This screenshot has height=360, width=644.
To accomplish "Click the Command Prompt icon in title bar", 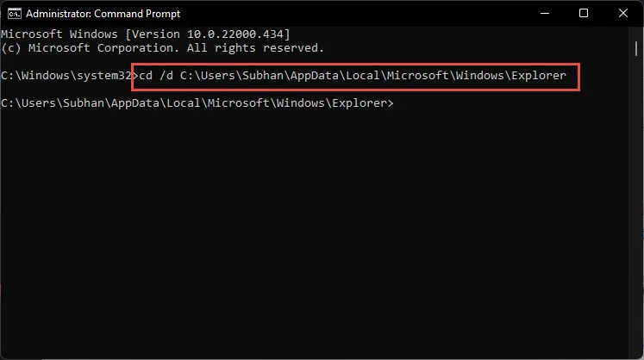I will [15, 14].
